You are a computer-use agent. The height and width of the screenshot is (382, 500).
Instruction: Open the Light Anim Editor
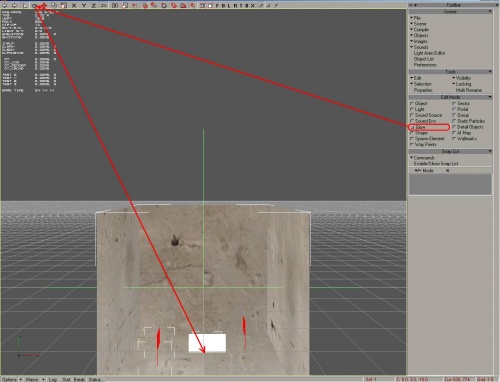tap(429, 53)
